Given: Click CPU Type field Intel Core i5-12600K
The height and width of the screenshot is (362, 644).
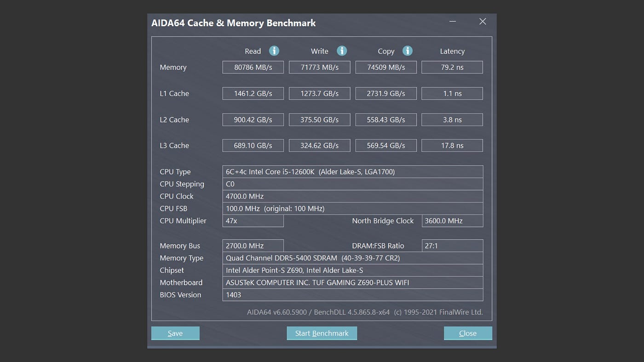Looking at the screenshot, I should click(x=353, y=172).
